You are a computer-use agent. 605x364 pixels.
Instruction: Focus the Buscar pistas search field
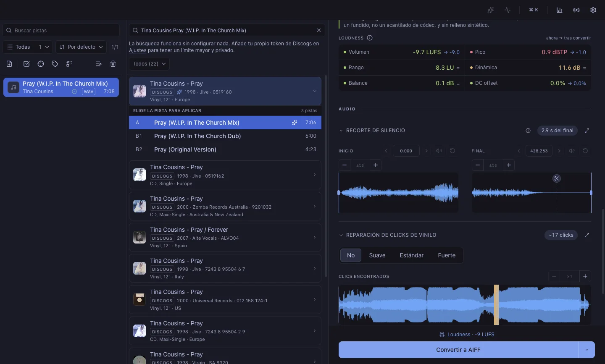point(61,30)
